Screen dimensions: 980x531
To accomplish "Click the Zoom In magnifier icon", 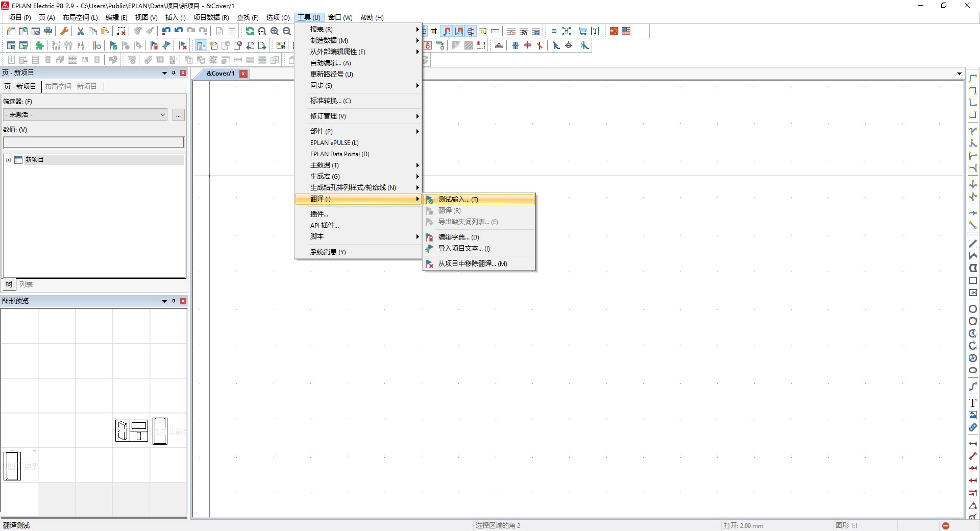I will (275, 31).
